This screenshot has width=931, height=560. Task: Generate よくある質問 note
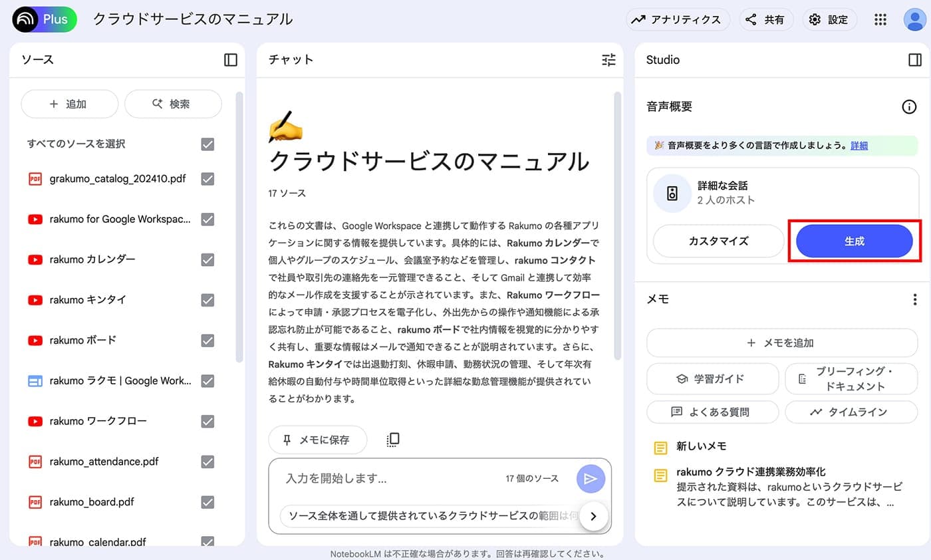pyautogui.click(x=712, y=412)
